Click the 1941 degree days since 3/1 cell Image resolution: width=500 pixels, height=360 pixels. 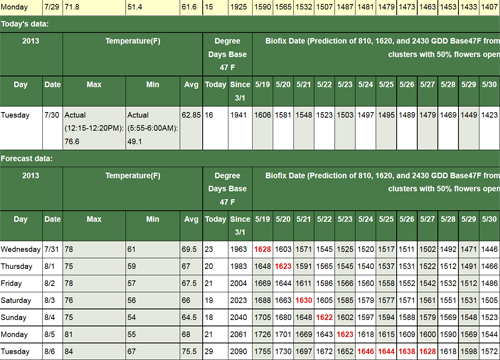pos(240,128)
